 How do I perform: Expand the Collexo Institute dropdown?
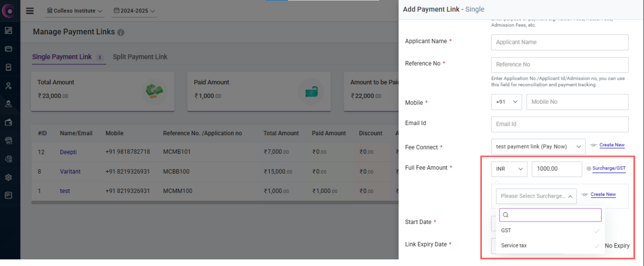(75, 11)
